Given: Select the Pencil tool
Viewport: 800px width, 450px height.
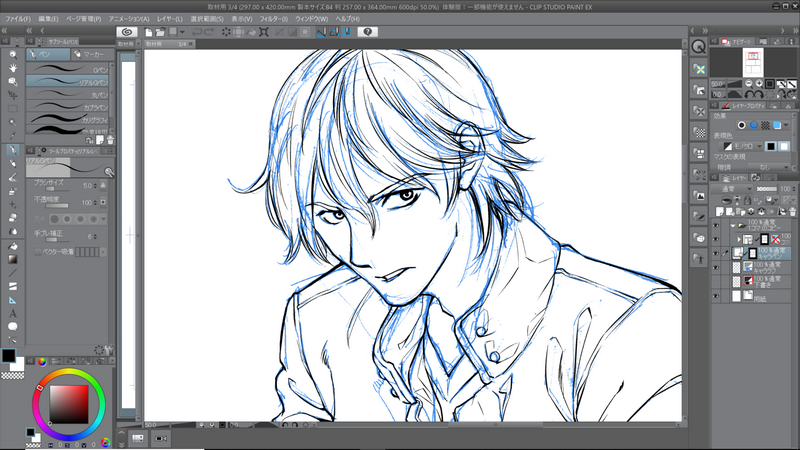Looking at the screenshot, I should coord(13,164).
